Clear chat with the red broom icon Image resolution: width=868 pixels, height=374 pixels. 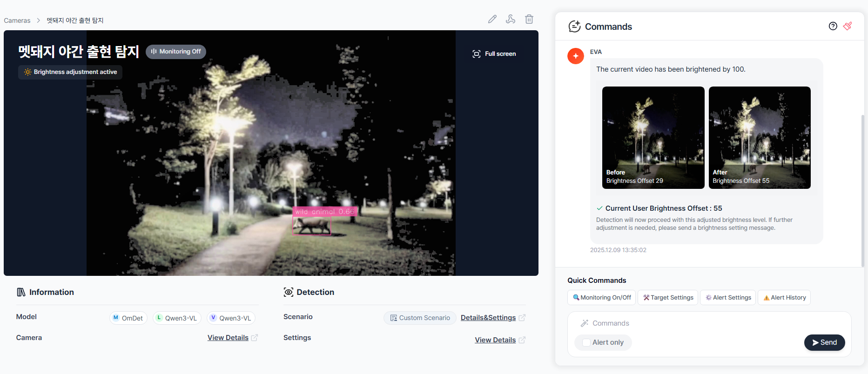[x=848, y=26]
